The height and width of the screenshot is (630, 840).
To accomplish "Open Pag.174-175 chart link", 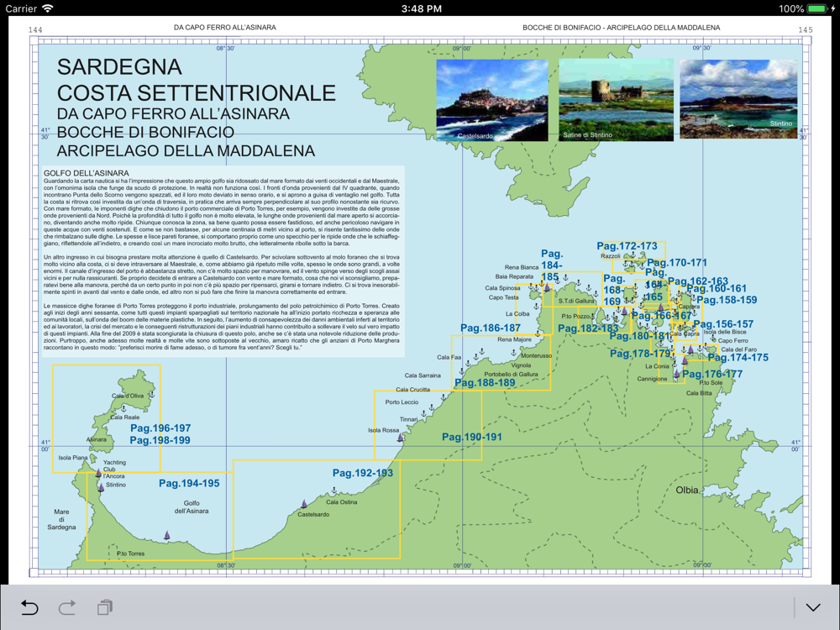I will pyautogui.click(x=738, y=357).
